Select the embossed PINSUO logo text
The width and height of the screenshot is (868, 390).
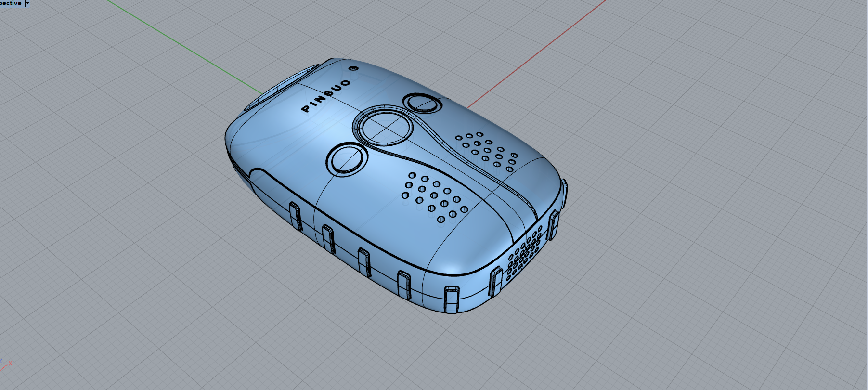tap(326, 96)
